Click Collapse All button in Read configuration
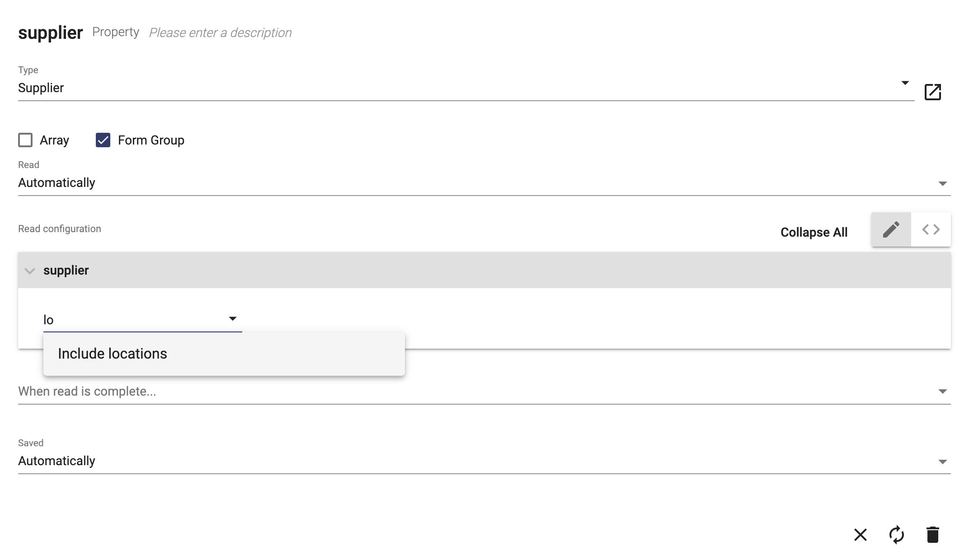The image size is (969, 560). [x=814, y=232]
